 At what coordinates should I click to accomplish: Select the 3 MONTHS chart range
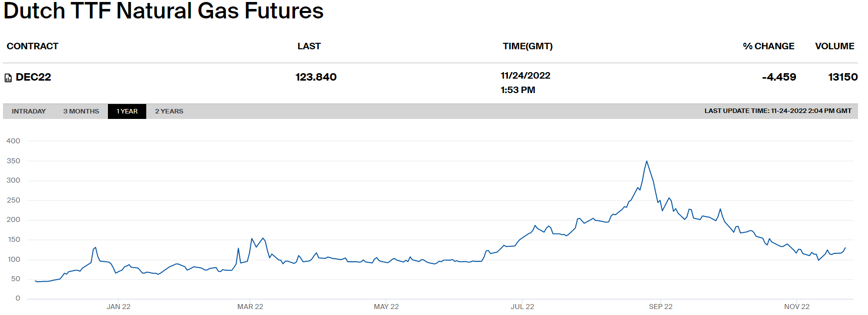[x=81, y=111]
